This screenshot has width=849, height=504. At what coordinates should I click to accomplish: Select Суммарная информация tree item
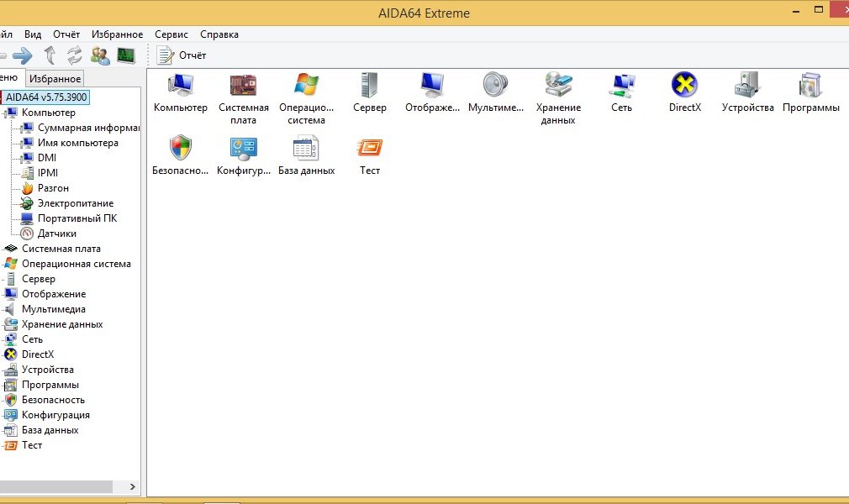[x=88, y=128]
